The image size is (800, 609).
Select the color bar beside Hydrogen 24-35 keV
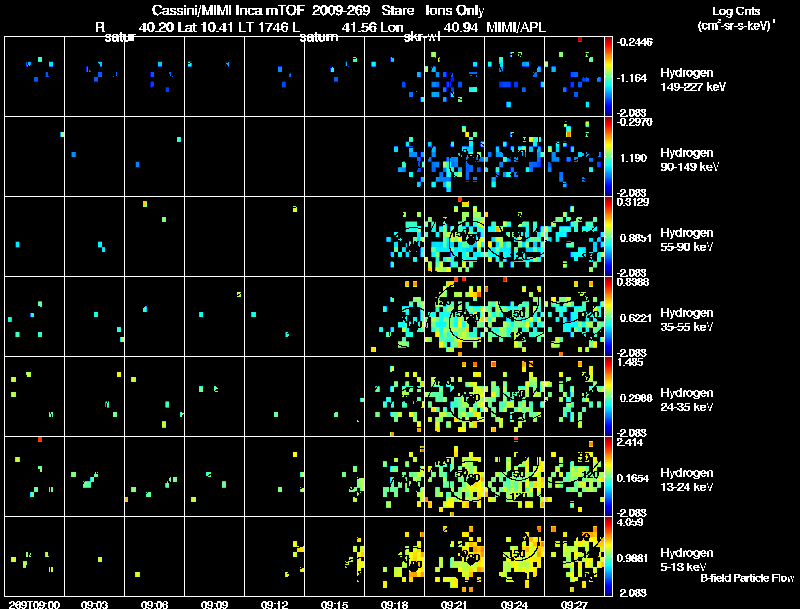tap(608, 396)
